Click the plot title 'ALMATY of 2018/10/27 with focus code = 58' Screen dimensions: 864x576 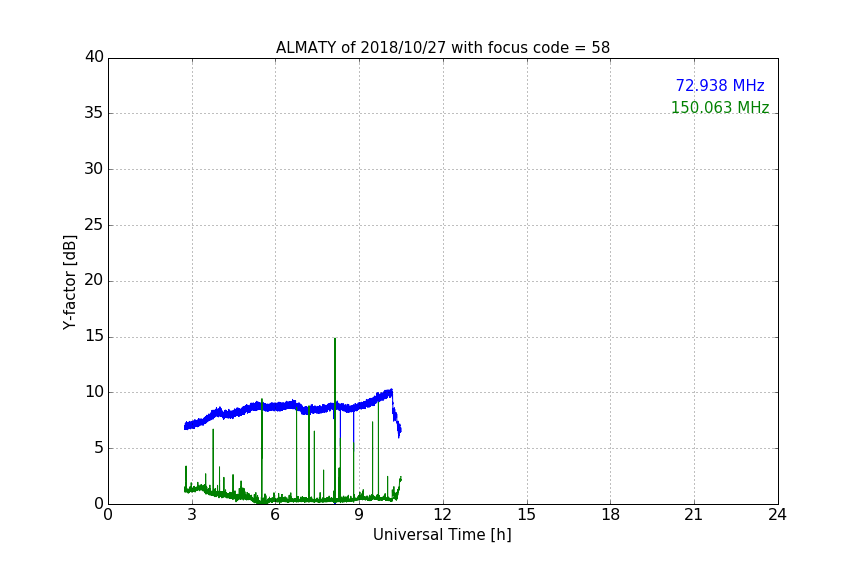click(x=442, y=48)
